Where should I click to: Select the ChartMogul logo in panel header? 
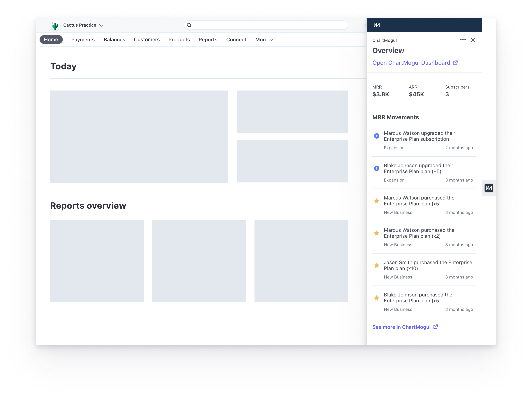376,25
